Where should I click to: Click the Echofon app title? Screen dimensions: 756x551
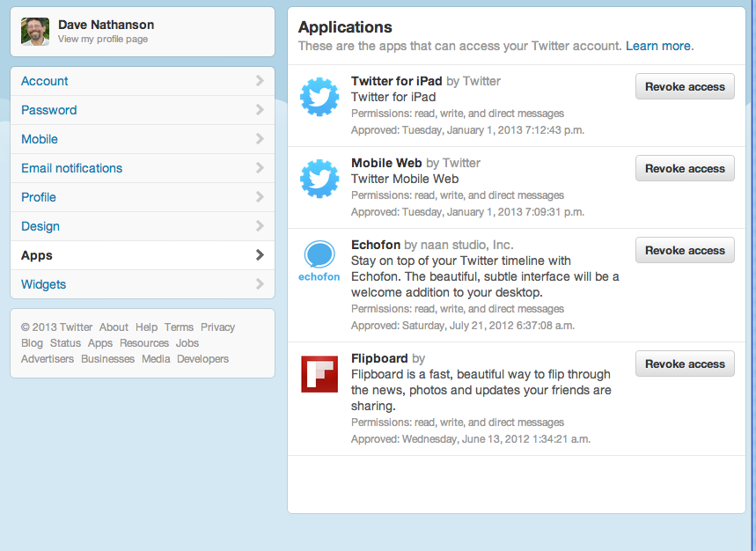(376, 245)
